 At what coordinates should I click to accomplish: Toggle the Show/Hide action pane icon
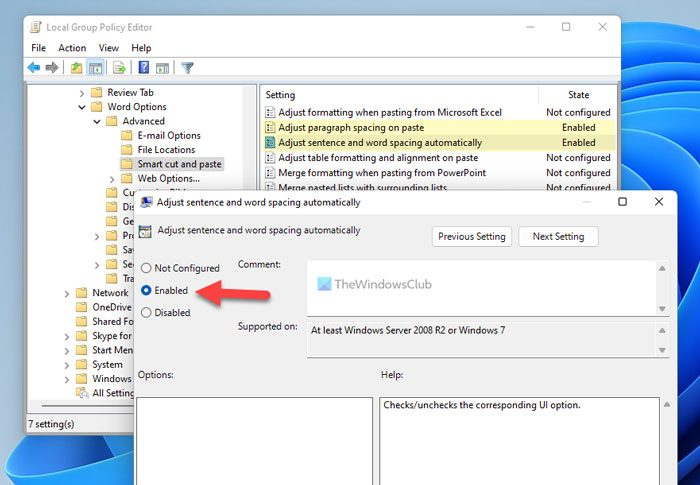click(x=162, y=68)
